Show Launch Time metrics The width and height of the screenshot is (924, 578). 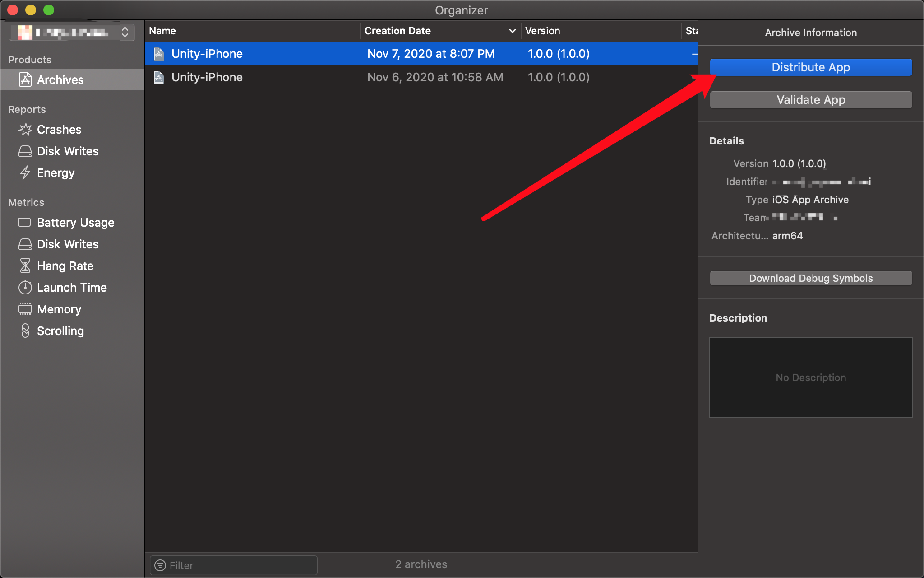tap(72, 288)
